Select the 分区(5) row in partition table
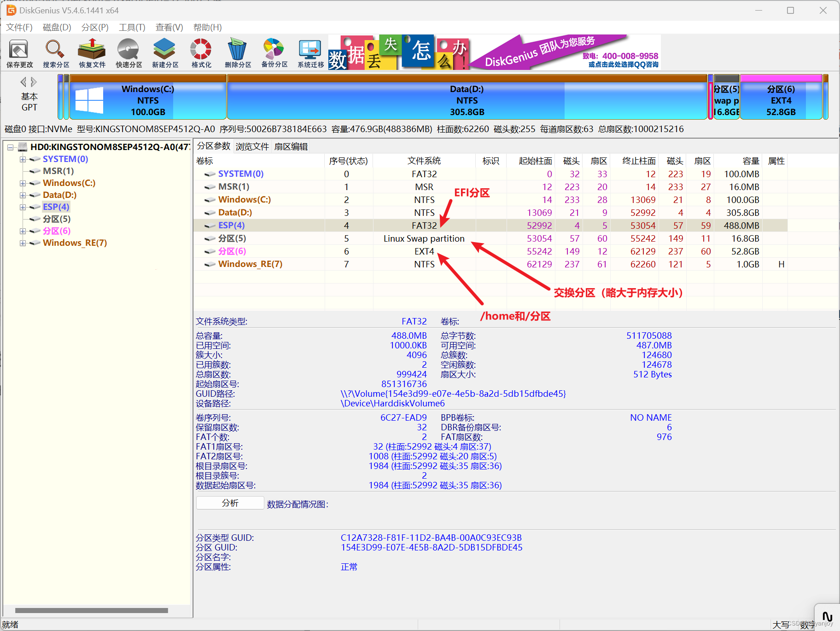This screenshot has height=631, width=840. pyautogui.click(x=490, y=238)
